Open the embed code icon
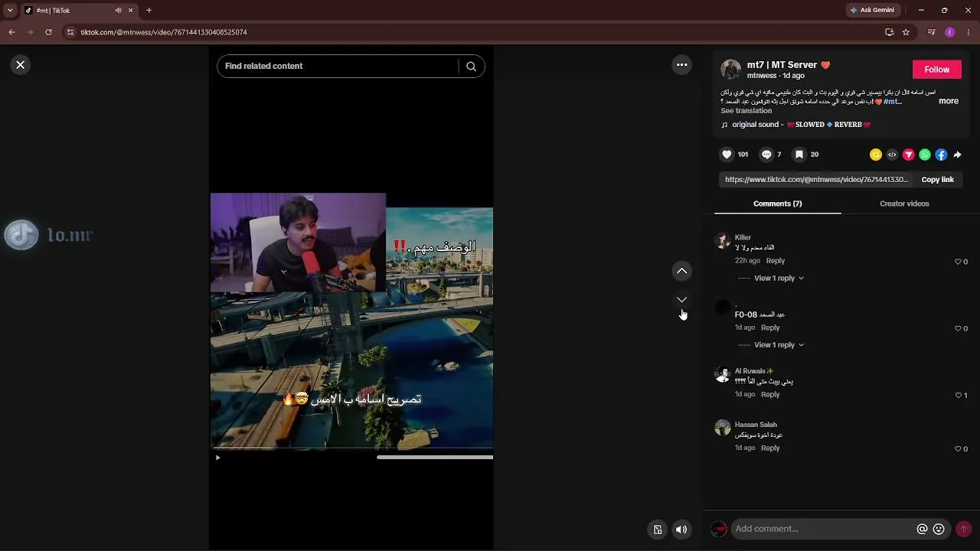The image size is (980, 551). [892, 155]
